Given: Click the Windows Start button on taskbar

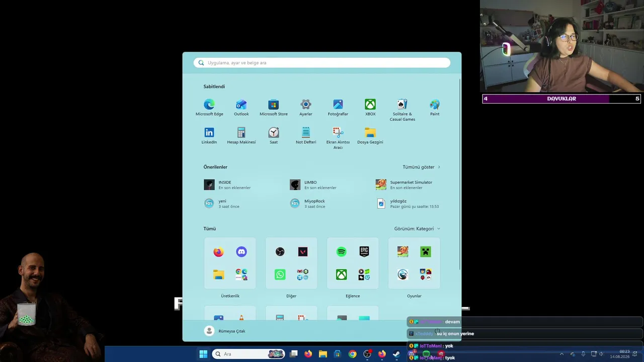Looking at the screenshot, I should point(203,354).
